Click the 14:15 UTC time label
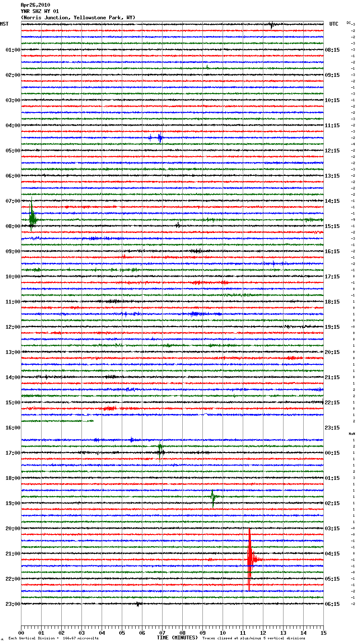Image resolution: width=357 pixels, height=644 pixels. click(332, 201)
